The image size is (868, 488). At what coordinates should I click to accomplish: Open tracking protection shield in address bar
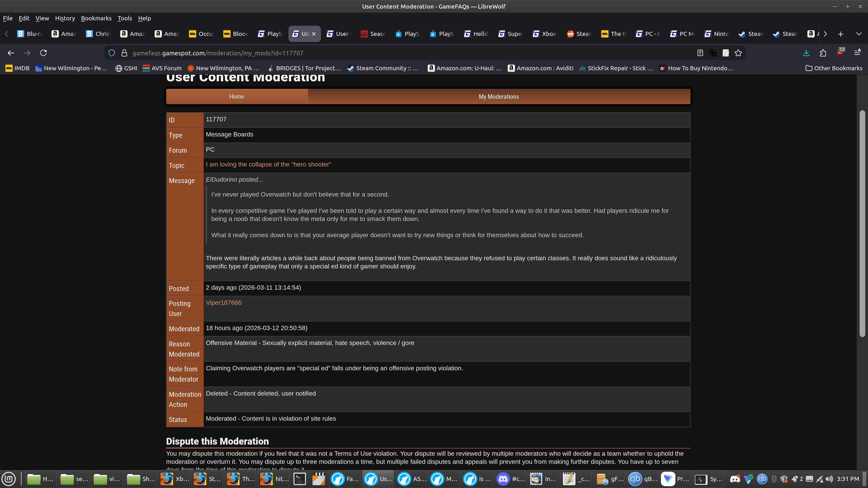tap(111, 53)
